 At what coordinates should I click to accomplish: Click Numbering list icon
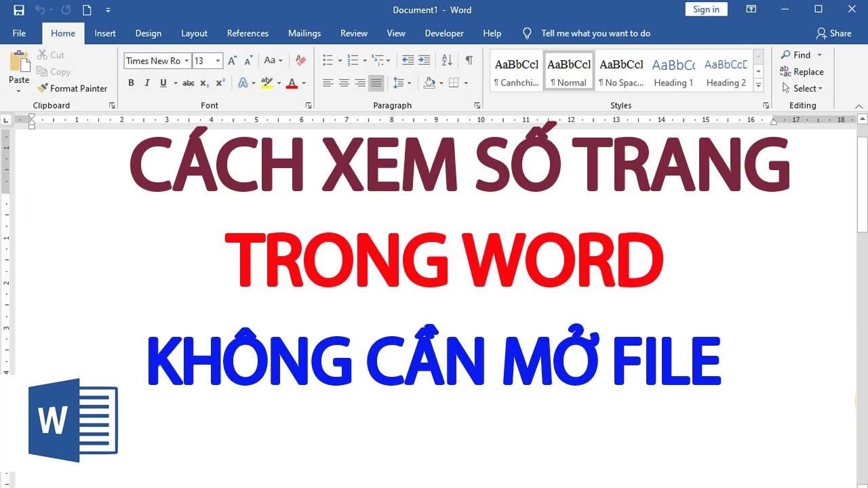click(x=353, y=60)
